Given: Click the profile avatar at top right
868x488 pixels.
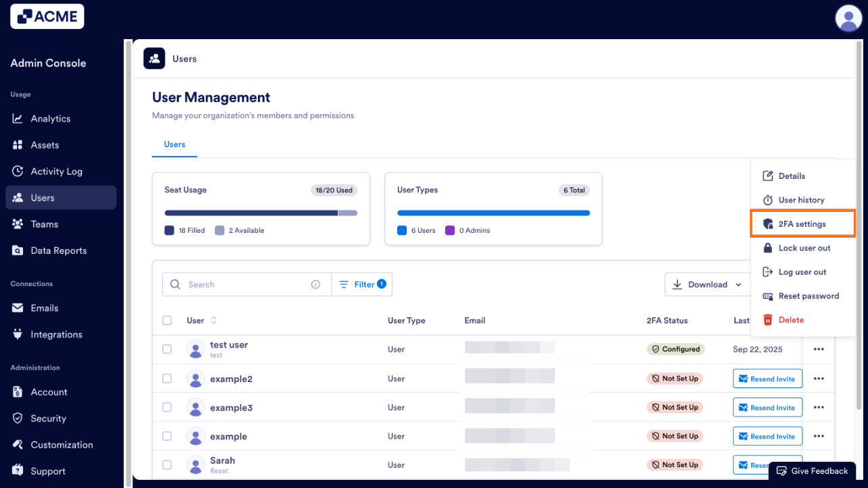Looking at the screenshot, I should [x=848, y=18].
